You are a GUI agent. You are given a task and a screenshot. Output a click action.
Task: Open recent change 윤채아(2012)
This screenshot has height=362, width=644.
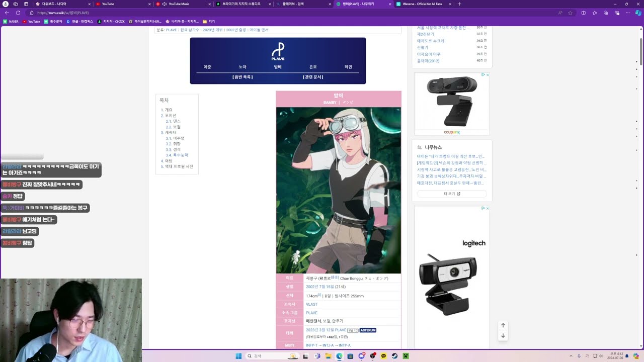tap(428, 61)
